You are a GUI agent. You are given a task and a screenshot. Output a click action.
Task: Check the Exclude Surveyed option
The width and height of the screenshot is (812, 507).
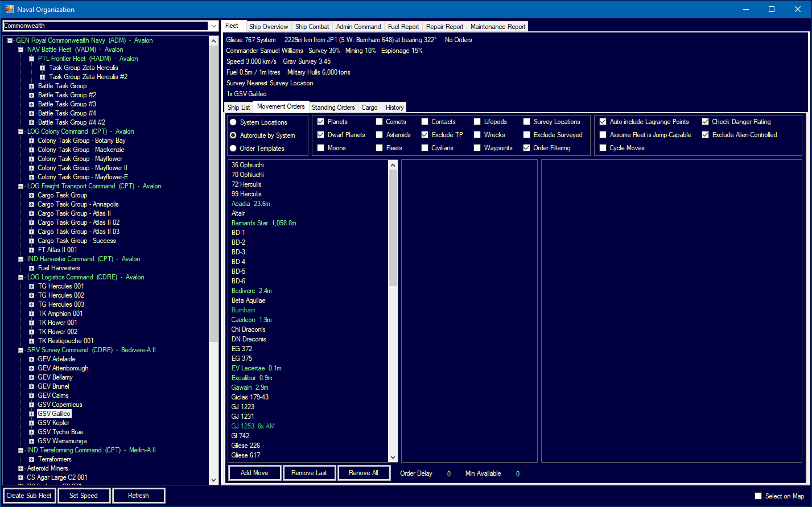click(527, 135)
